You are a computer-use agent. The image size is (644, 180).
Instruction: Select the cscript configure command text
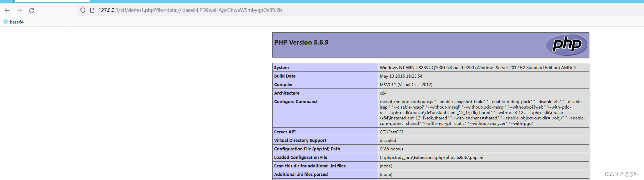[x=482, y=113]
